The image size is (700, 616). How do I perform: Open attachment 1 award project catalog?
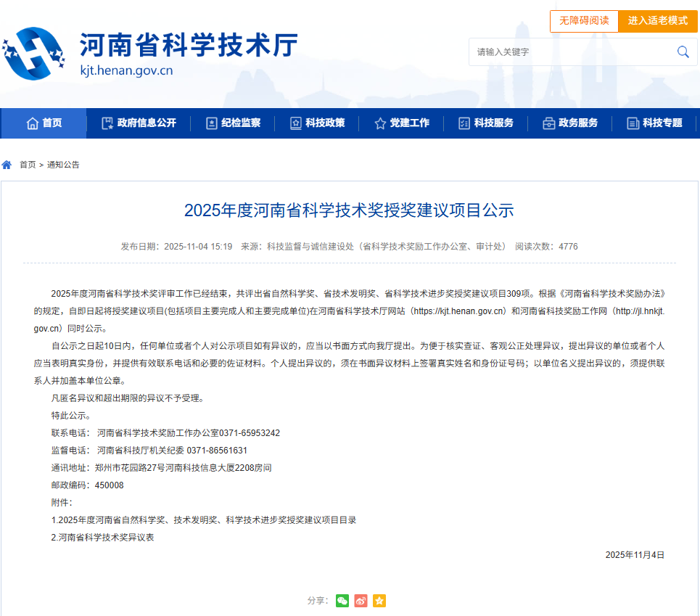[204, 520]
